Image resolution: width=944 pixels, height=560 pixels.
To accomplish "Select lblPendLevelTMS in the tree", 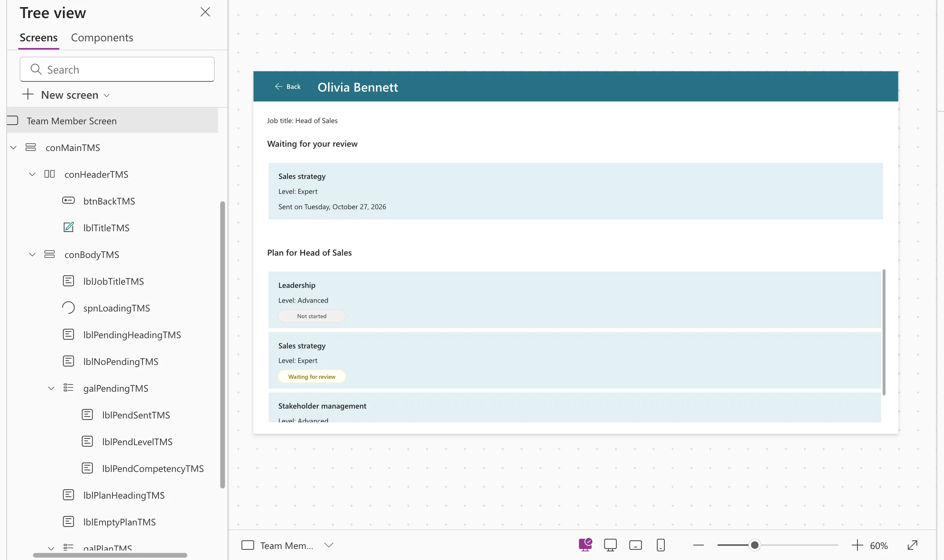I will coord(137,442).
